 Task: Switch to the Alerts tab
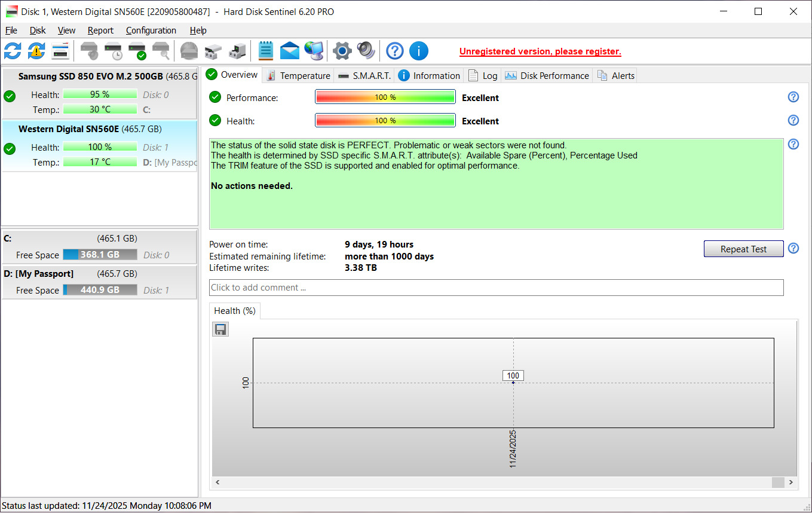click(x=615, y=75)
